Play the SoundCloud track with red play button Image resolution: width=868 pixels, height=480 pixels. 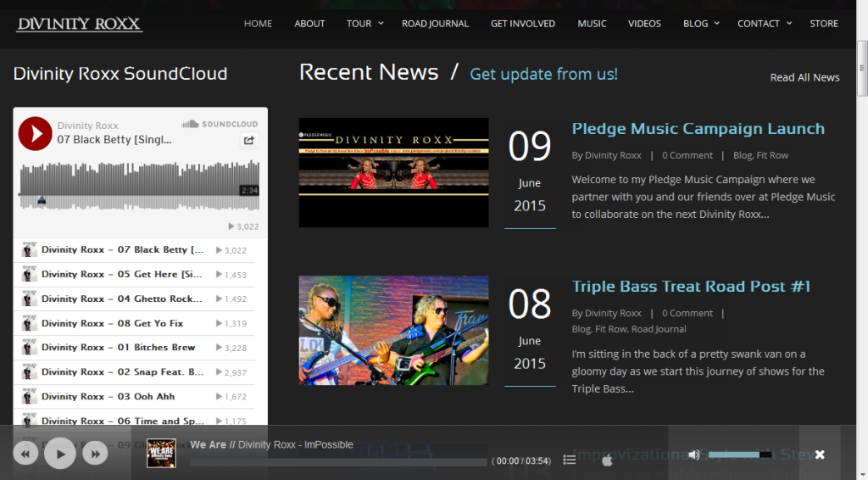point(35,133)
